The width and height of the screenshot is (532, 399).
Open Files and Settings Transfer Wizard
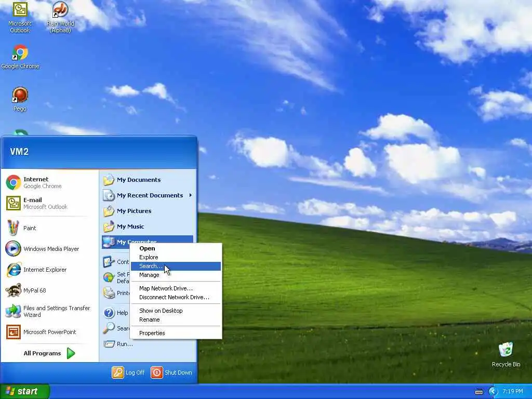[49, 311]
